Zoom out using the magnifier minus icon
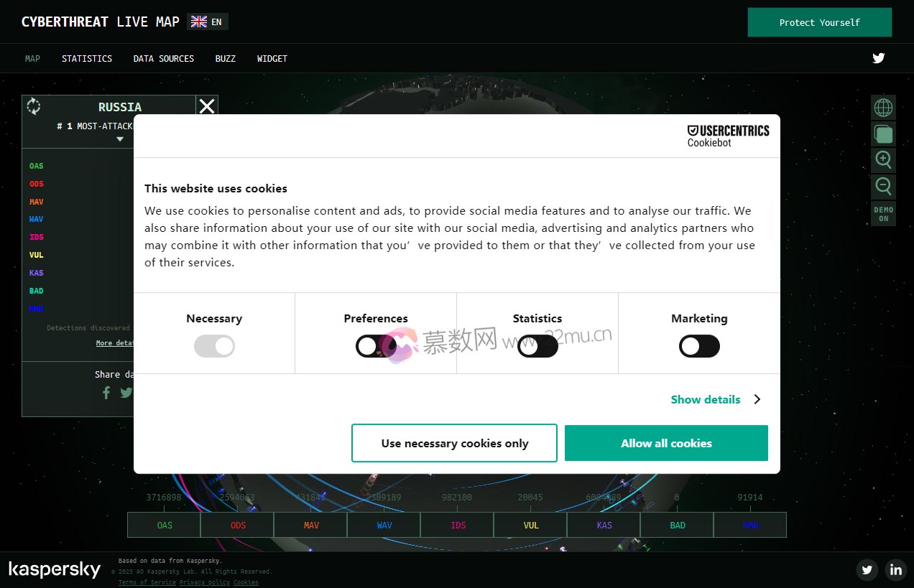This screenshot has height=588, width=914. click(x=883, y=187)
